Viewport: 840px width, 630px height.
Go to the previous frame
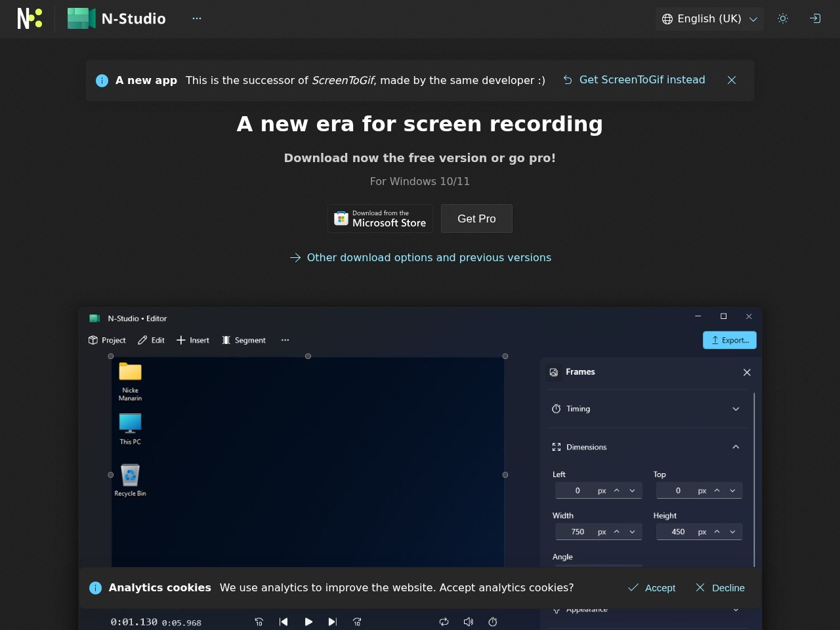pos(283,622)
